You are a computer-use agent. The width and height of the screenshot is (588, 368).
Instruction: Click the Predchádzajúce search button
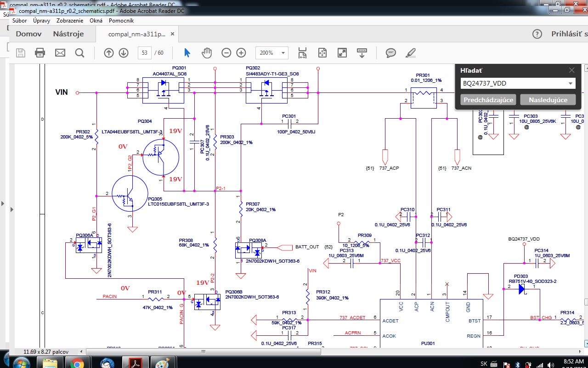click(x=488, y=100)
